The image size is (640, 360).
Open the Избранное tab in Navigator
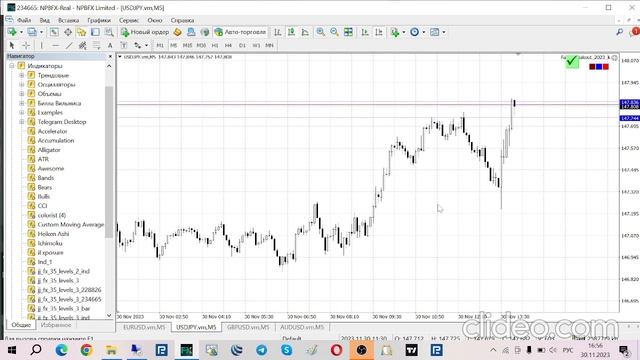click(56, 325)
